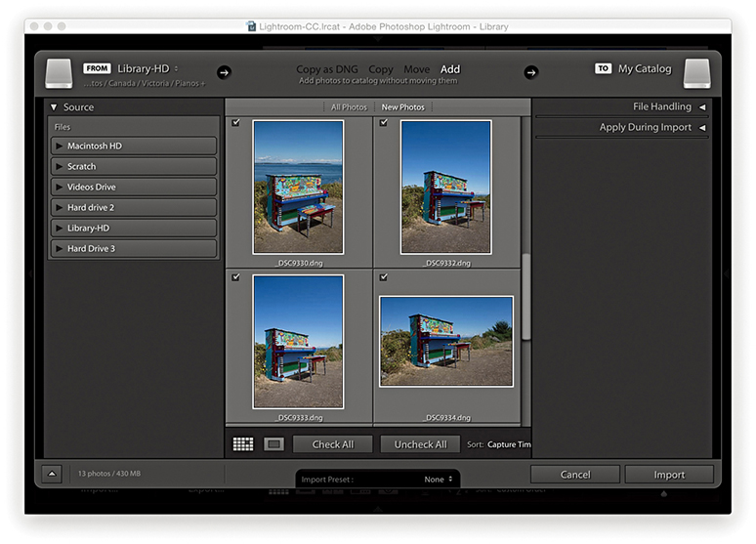Viewport: 756px width, 544px height.
Task: Click the destination catalog drive icon
Action: pyautogui.click(x=696, y=73)
